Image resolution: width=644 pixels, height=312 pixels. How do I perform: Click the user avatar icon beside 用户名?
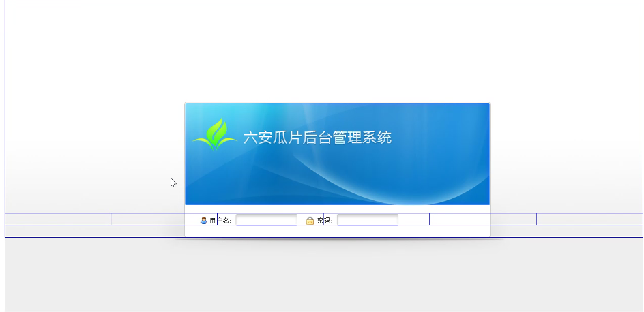click(204, 221)
